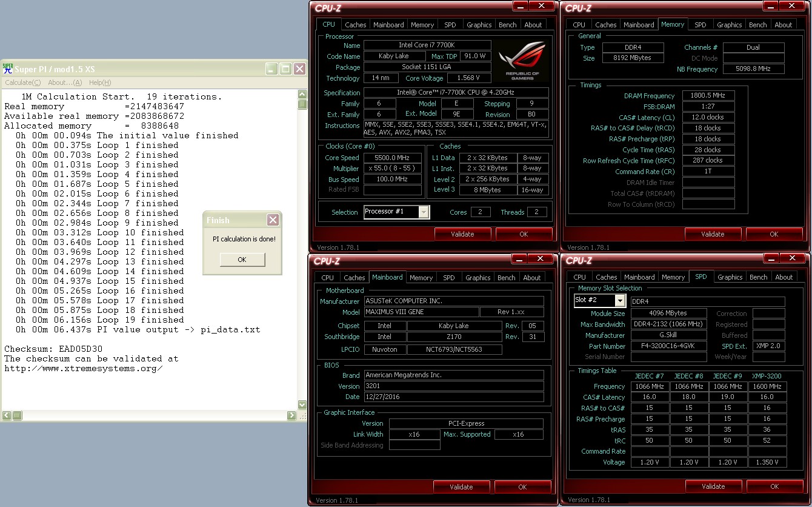Click Validate in the CPU tab window
The image size is (812, 507).
pos(463,234)
